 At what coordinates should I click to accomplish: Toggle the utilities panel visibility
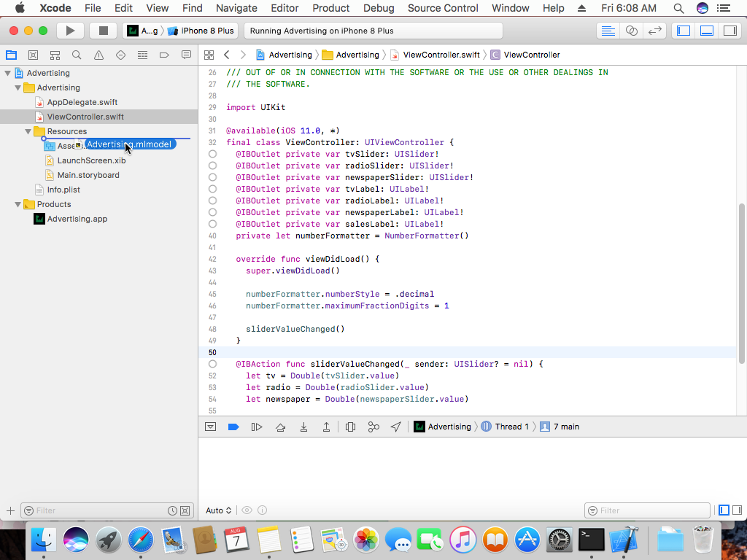729,31
